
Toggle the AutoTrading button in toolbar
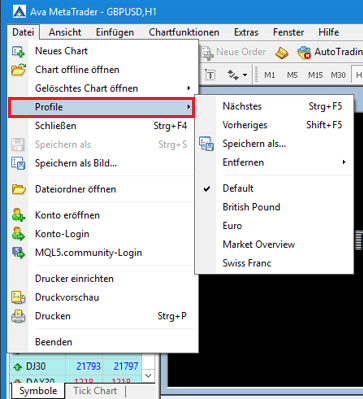pyautogui.click(x=329, y=52)
